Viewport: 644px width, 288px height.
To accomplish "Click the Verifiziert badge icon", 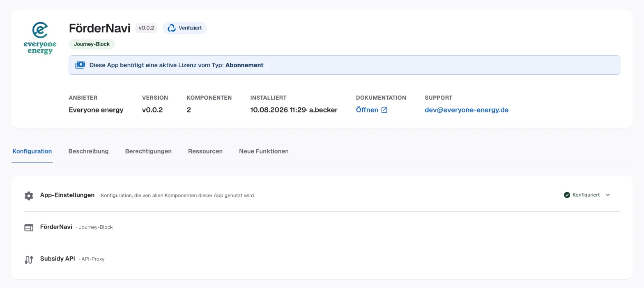I will click(x=172, y=28).
